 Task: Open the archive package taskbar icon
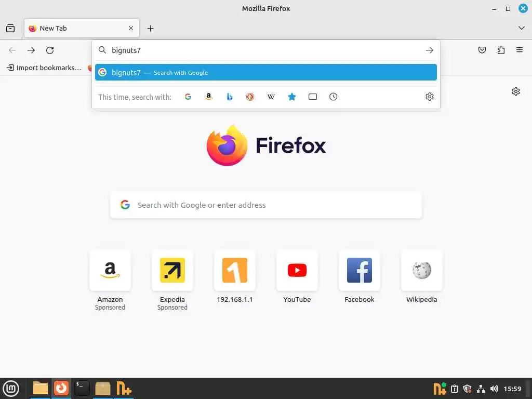(102, 389)
